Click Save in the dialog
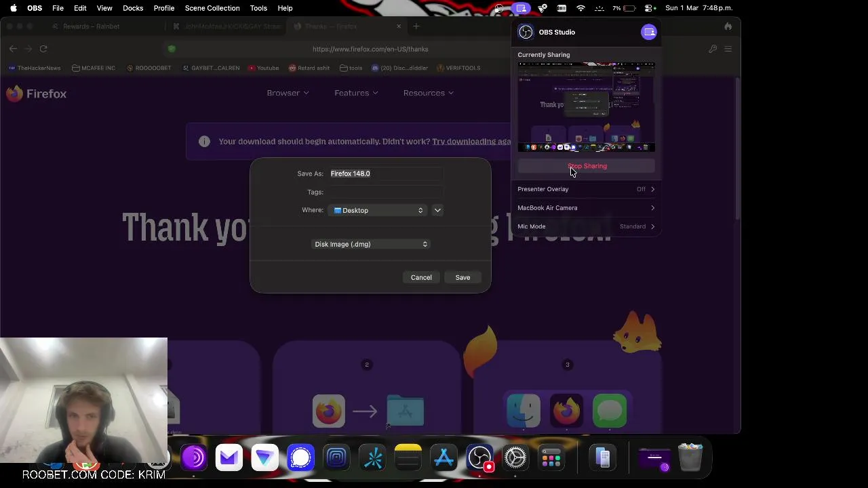The image size is (868, 488). (x=462, y=277)
